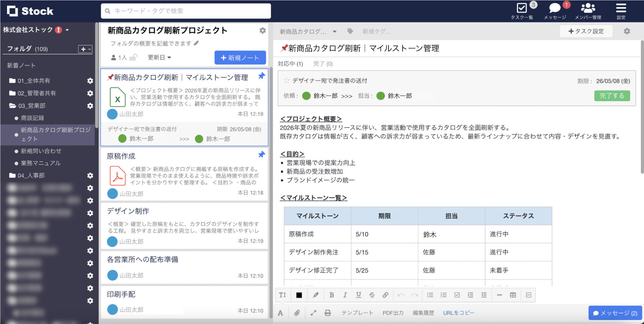The height and width of the screenshot is (324, 644).
Task: Open the settings hamburger menu
Action: pos(621,8)
